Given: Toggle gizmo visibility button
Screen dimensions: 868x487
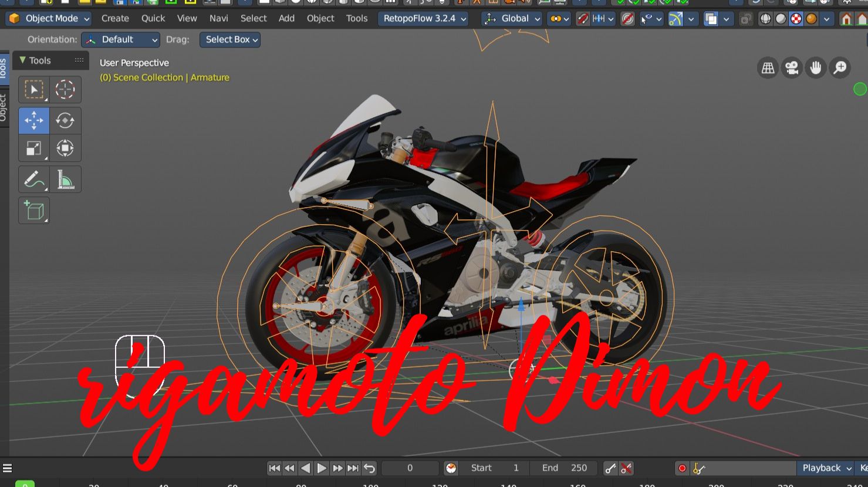Looking at the screenshot, I should coord(676,19).
